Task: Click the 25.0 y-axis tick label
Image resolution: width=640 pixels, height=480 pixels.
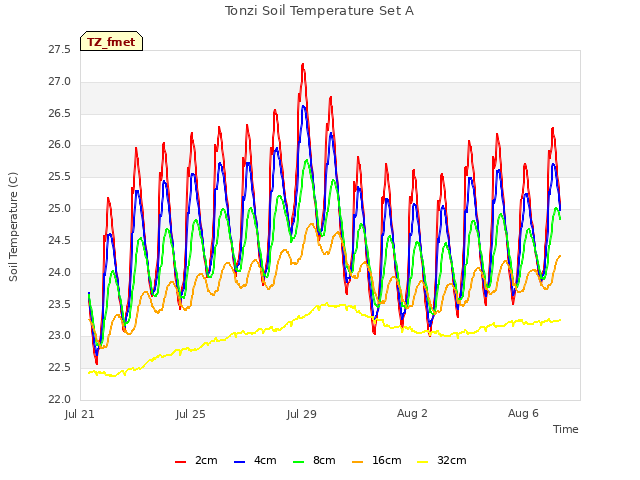Action: [60, 209]
